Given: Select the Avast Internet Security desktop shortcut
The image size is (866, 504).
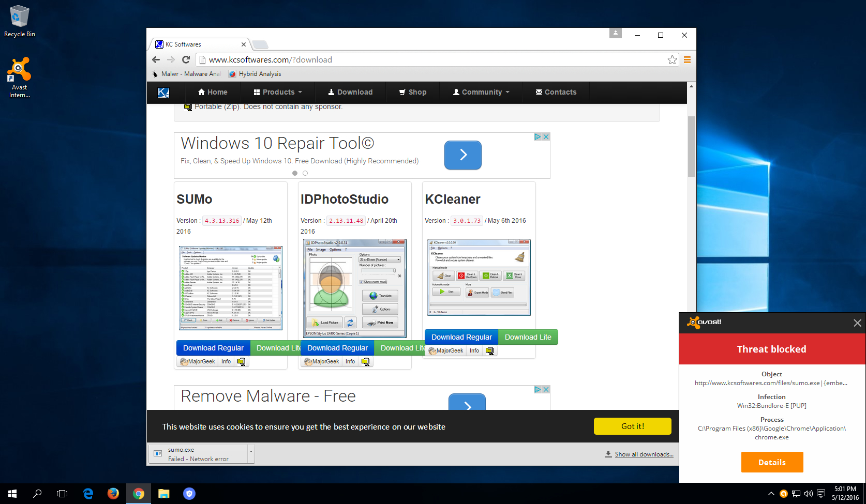Looking at the screenshot, I should [20, 78].
